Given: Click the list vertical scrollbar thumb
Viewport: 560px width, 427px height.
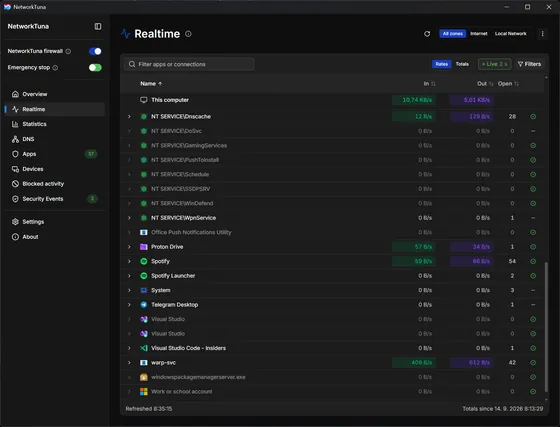Looking at the screenshot, I should 546,327.
